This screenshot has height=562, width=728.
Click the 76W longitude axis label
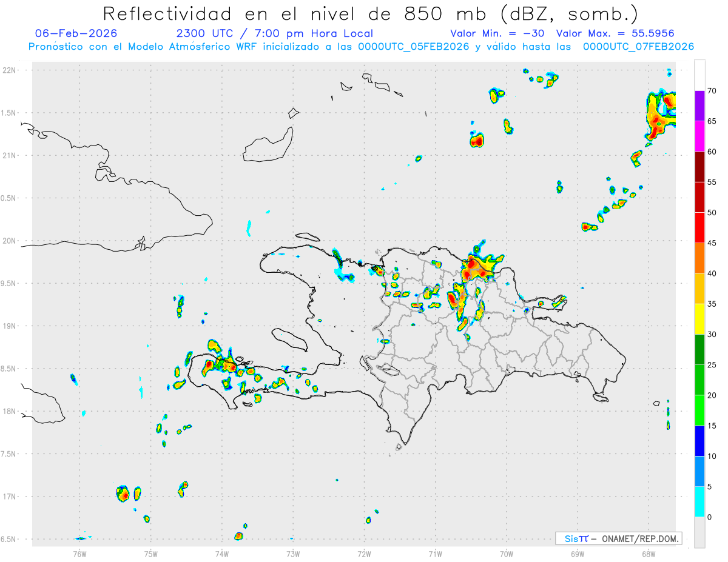[79, 554]
